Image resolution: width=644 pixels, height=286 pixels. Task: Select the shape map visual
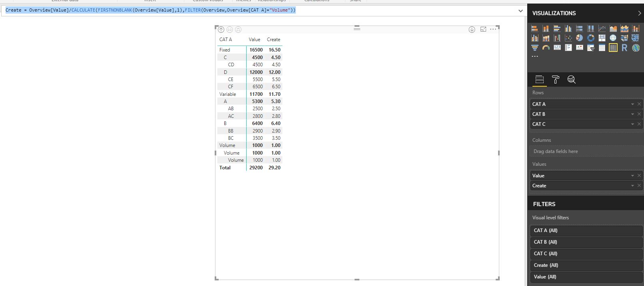tap(636, 38)
